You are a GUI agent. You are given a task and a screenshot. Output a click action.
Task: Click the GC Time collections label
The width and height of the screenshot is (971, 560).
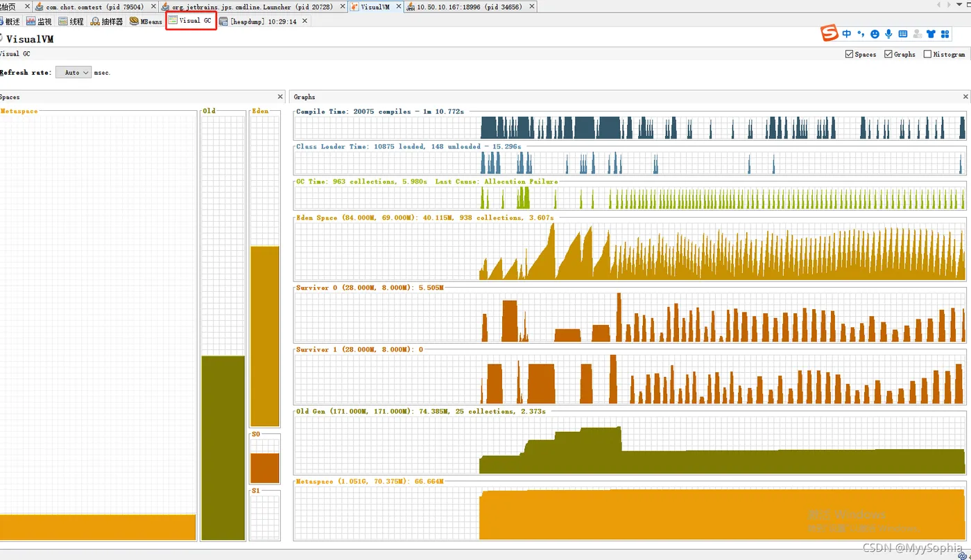tap(427, 182)
